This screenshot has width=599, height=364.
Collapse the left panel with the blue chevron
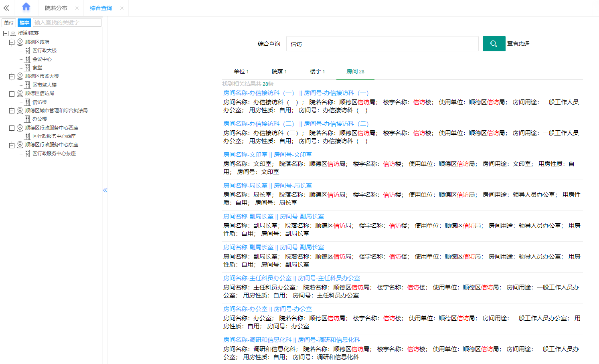pyautogui.click(x=105, y=190)
